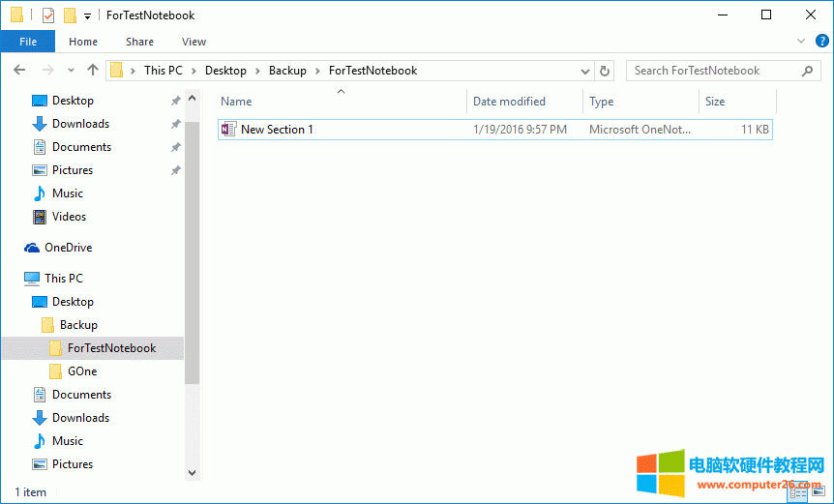Select the GOne folder in tree
Screen dimensions: 834x504
pyautogui.click(x=82, y=371)
